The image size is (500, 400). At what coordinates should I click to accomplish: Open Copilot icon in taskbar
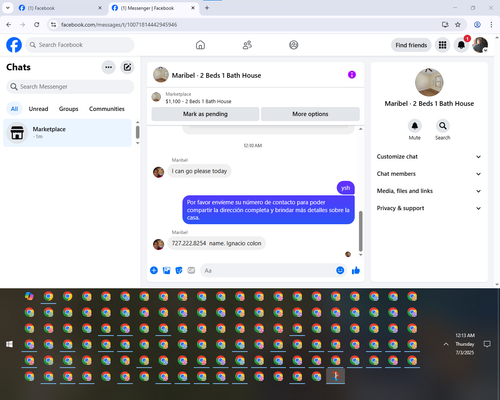[29, 296]
